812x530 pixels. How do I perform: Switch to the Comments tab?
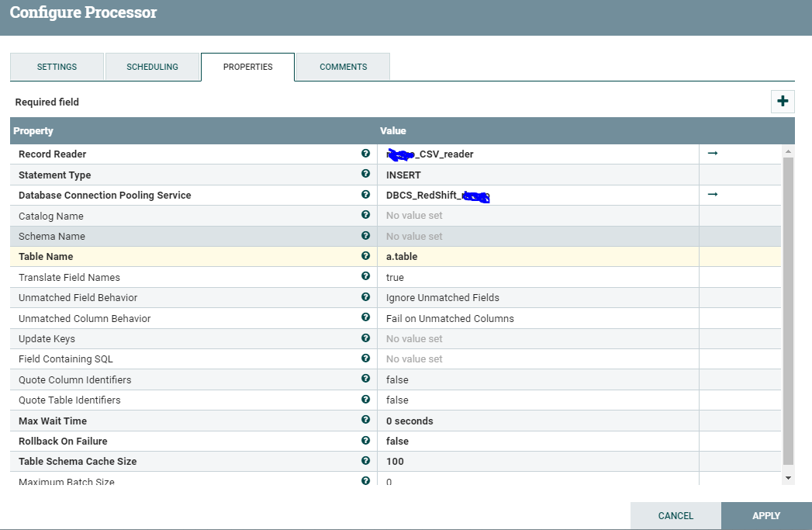(x=342, y=67)
